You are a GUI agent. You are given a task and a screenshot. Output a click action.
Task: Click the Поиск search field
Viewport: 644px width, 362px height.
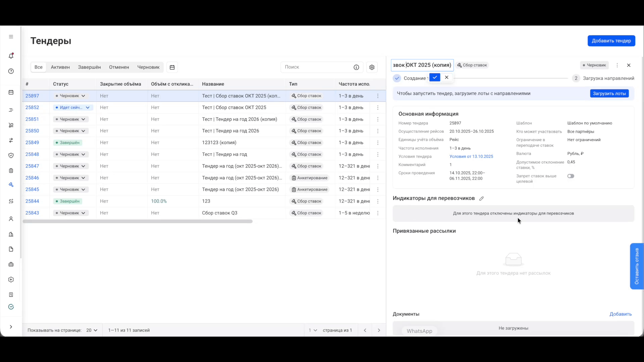click(315, 67)
